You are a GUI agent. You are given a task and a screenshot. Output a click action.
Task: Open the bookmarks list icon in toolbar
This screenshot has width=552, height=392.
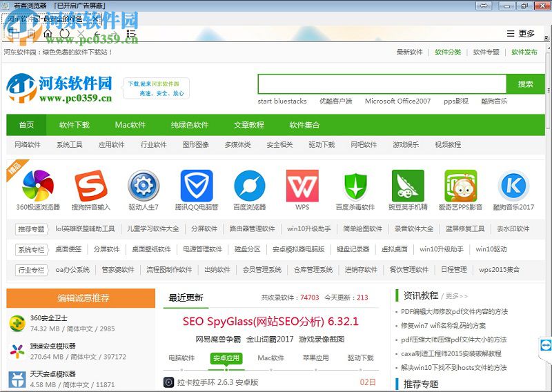(x=131, y=34)
